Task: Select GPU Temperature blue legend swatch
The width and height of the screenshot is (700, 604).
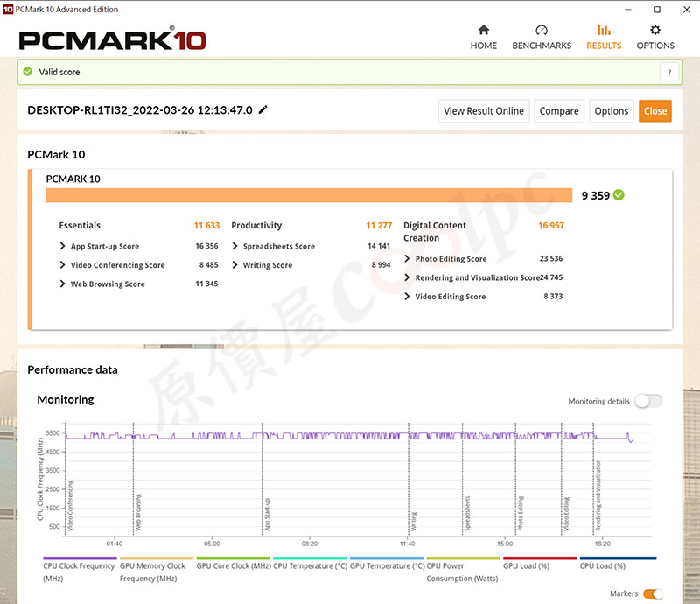Action: point(387,558)
